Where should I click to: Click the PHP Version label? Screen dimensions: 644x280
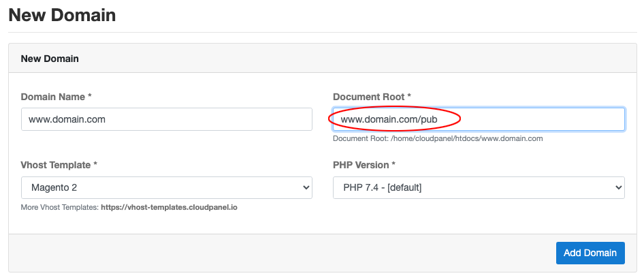pos(364,165)
